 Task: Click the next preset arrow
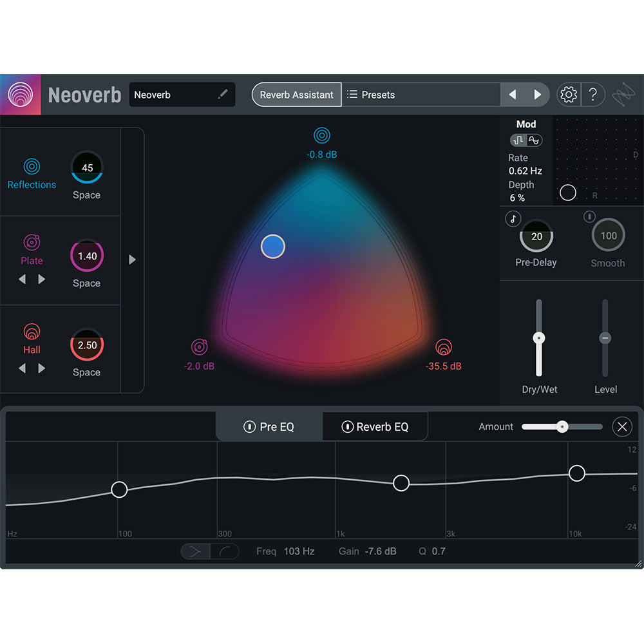coord(538,94)
